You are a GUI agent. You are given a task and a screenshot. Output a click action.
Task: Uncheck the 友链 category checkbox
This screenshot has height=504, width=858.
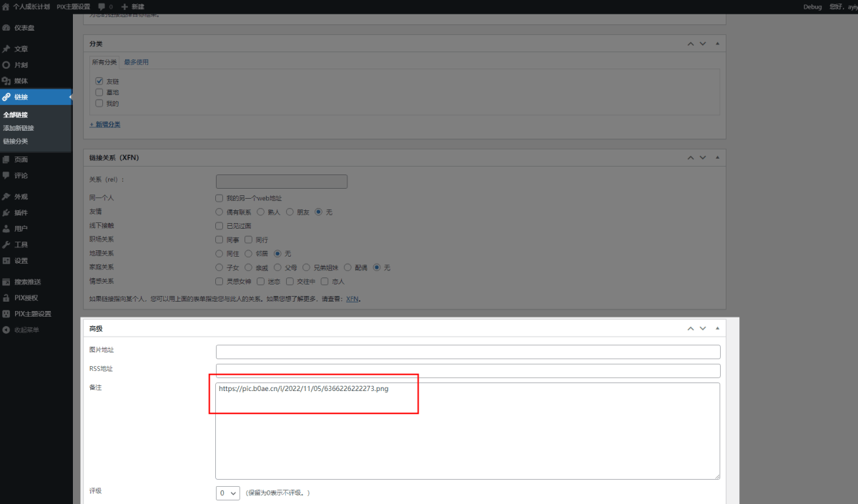[x=99, y=81]
